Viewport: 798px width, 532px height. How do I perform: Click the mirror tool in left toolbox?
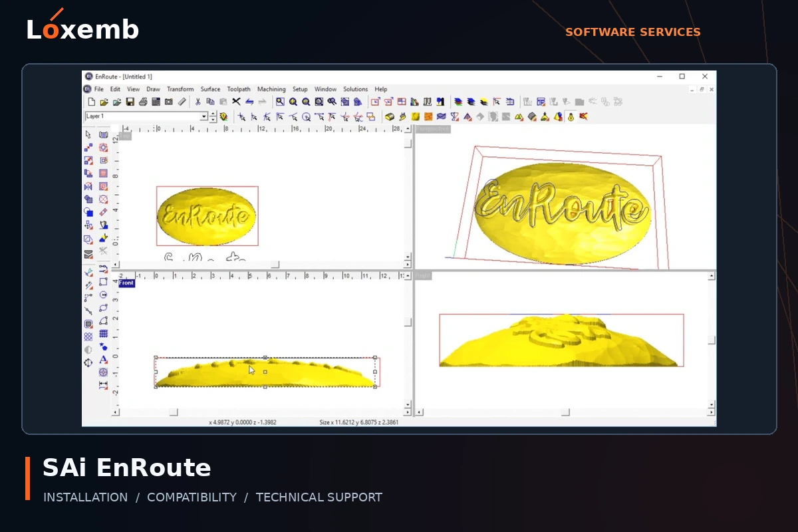click(x=88, y=186)
